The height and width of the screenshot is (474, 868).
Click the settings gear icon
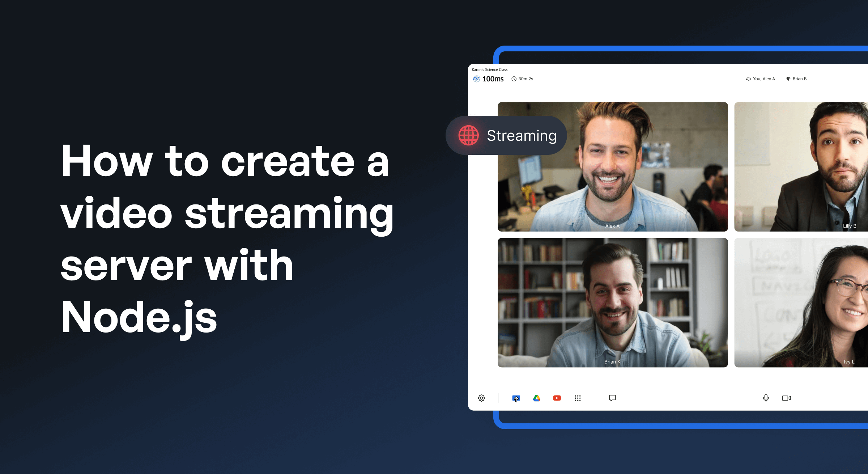(x=481, y=398)
